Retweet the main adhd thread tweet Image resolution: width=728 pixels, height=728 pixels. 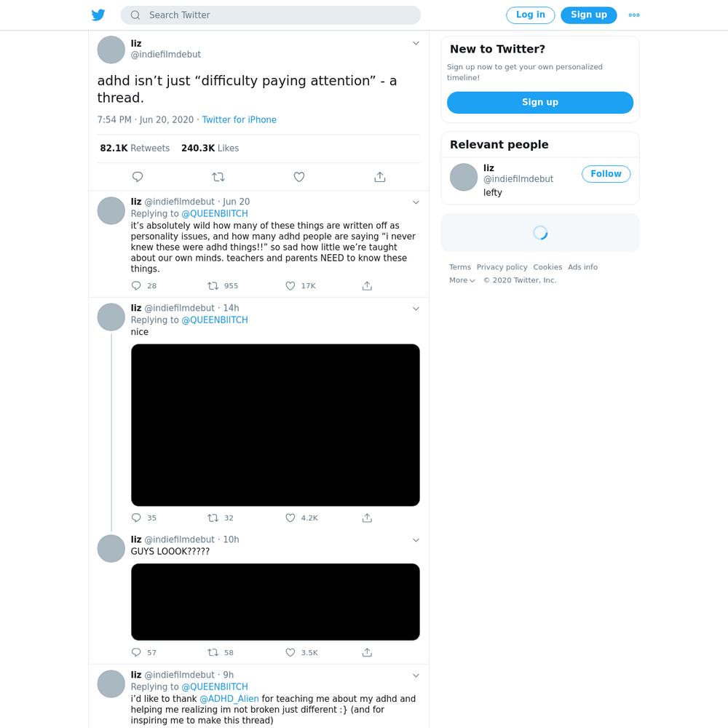[x=218, y=177]
